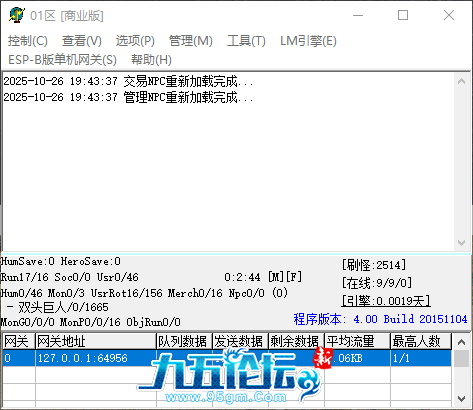This screenshot has width=473, height=410.
Task: Open the 帮助(H) menu
Action: (151, 60)
